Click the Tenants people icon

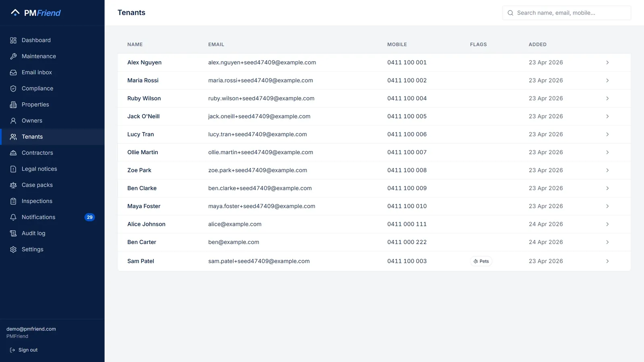coord(13,137)
